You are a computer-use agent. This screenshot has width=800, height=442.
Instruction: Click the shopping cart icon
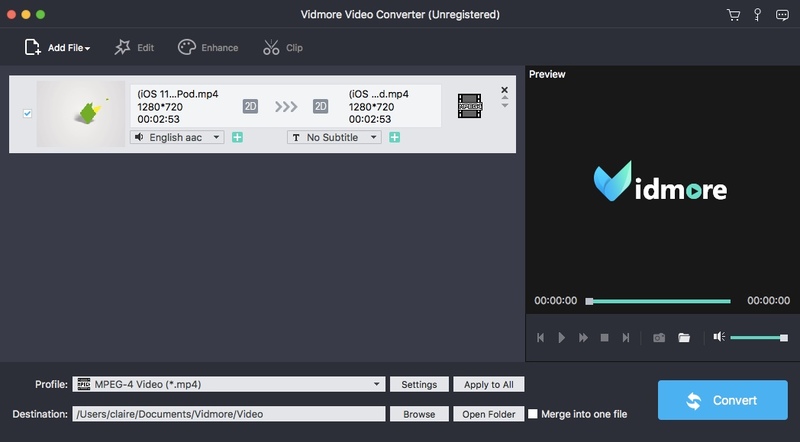pos(736,15)
